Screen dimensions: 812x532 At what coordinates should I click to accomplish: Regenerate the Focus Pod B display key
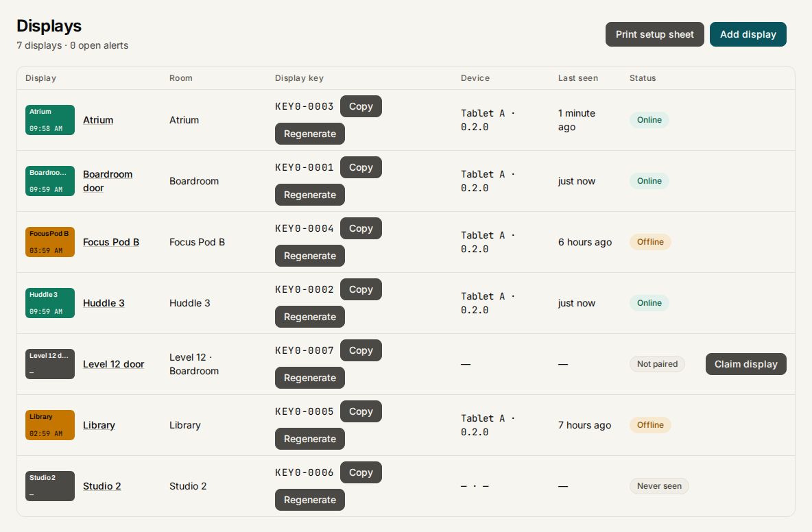click(x=310, y=256)
